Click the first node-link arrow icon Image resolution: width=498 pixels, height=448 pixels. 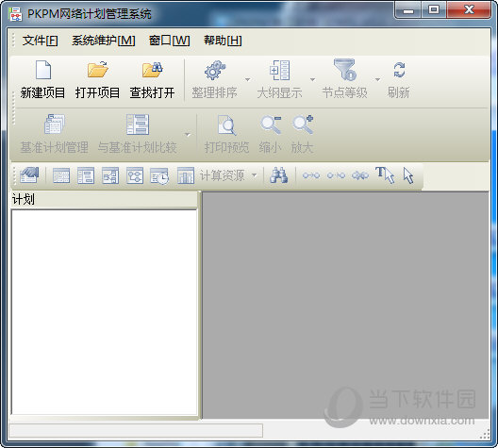(311, 175)
